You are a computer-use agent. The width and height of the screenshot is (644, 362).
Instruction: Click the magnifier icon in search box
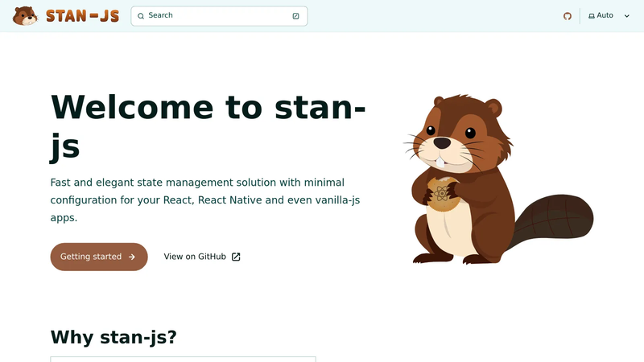[141, 16]
